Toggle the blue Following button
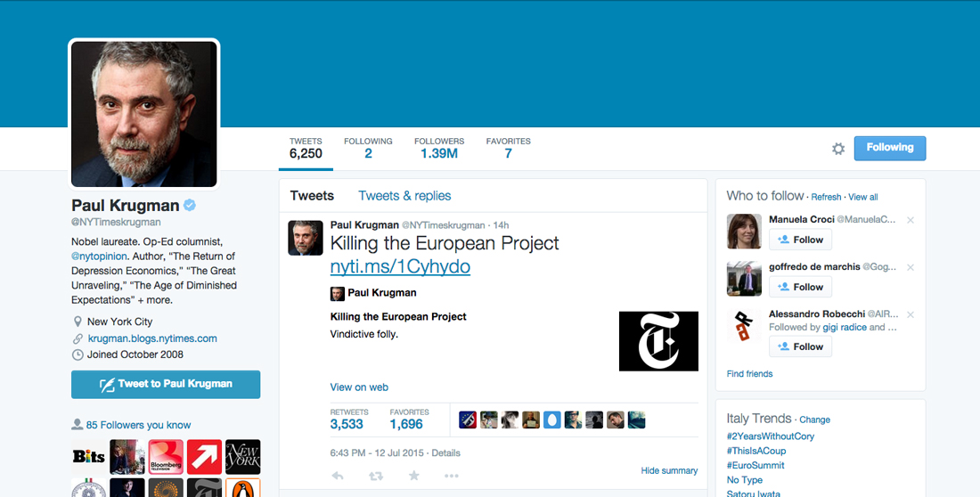This screenshot has width=980, height=497. click(x=890, y=148)
